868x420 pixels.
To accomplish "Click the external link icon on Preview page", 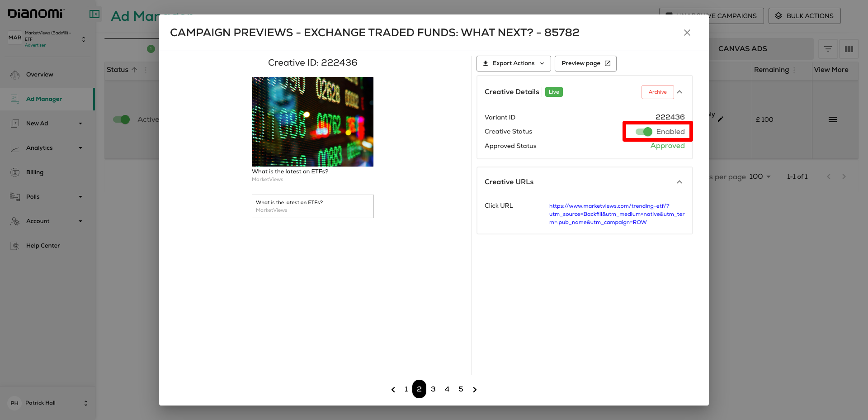I will coord(608,63).
